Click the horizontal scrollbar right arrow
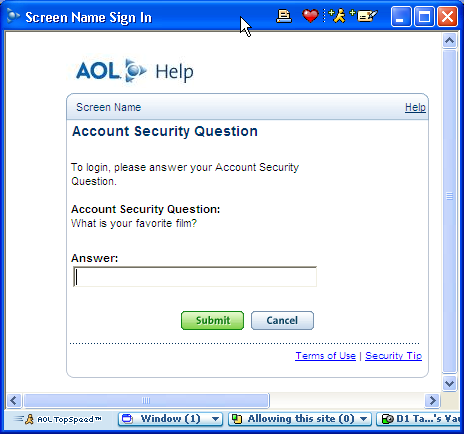The width and height of the screenshot is (464, 434). coord(432,400)
